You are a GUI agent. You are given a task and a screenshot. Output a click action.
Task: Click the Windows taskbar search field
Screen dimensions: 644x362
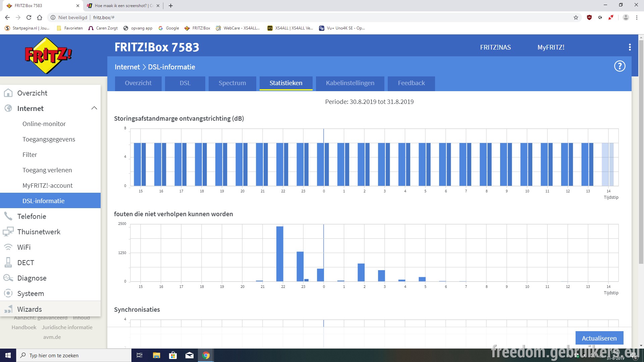[74, 355]
